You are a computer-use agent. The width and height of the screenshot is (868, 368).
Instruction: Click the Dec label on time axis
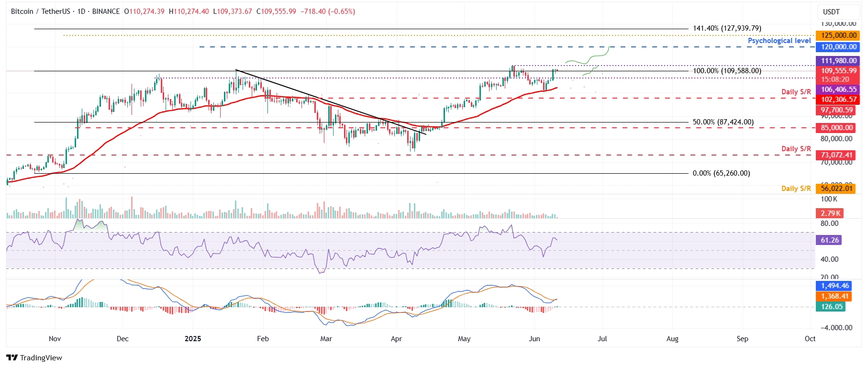tap(122, 339)
